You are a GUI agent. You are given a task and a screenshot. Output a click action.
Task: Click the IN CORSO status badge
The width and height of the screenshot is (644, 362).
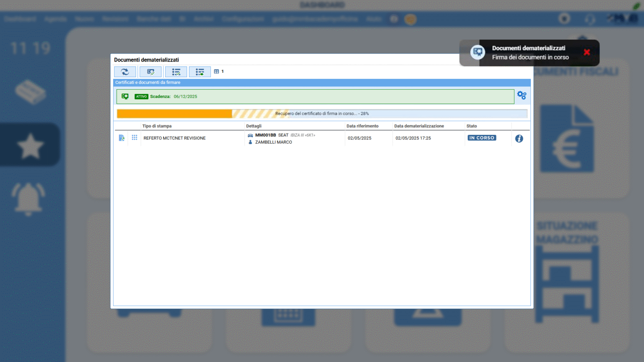point(482,138)
